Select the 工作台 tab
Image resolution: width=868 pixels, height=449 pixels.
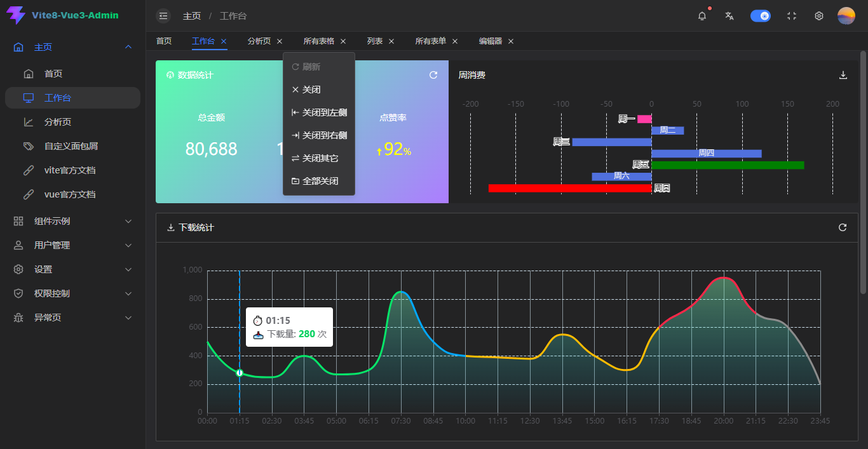(x=203, y=41)
